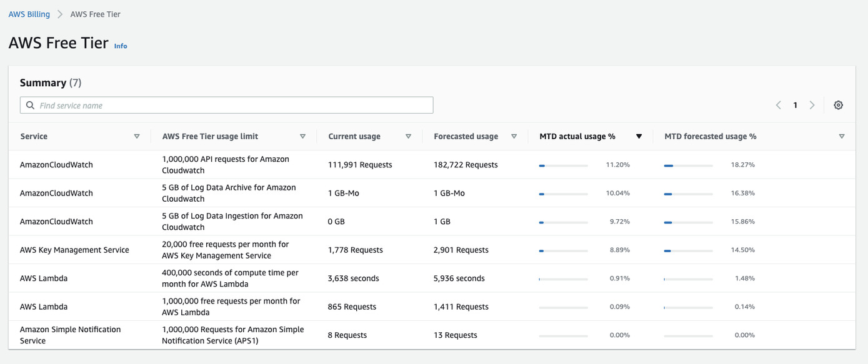Click the 1.48% forecasted usage value

pyautogui.click(x=745, y=278)
